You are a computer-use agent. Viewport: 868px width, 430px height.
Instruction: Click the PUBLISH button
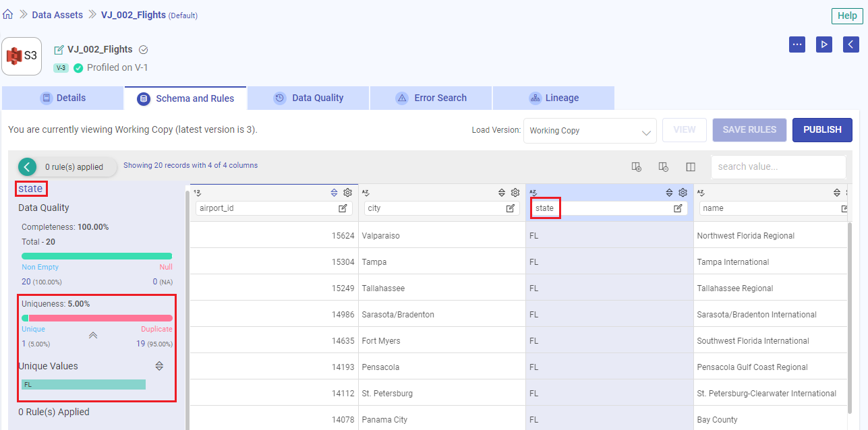coord(822,130)
